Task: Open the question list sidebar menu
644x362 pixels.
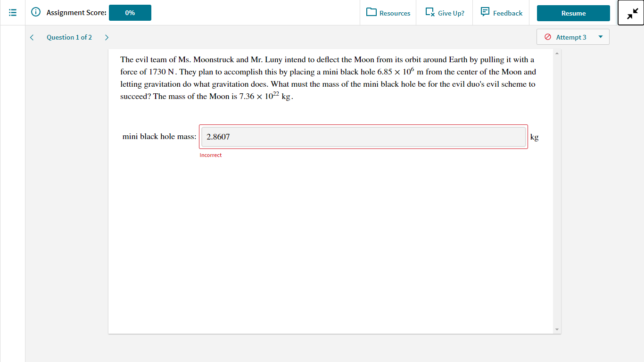Action: click(12, 13)
